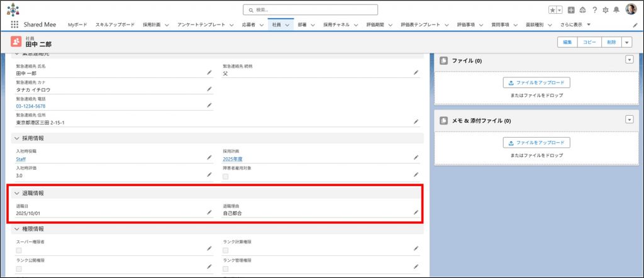Open the スキルアップボード tab
The image size is (644, 278).
(x=114, y=25)
